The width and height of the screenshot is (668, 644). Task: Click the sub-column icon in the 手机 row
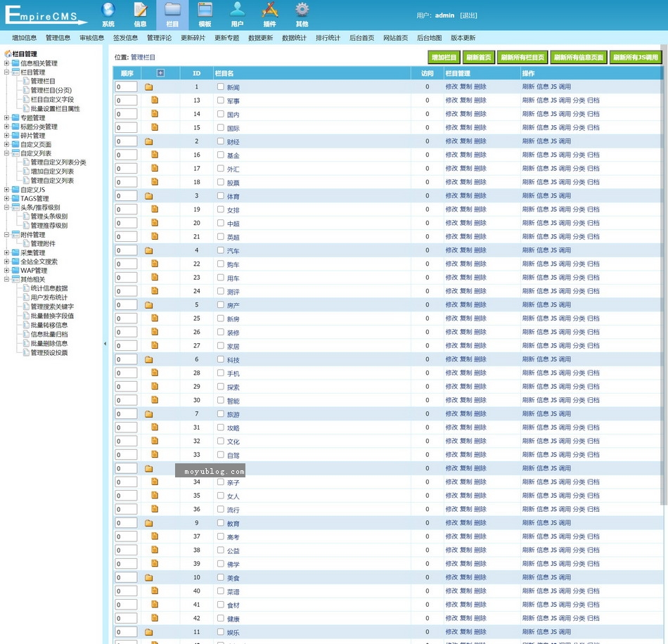(x=155, y=373)
